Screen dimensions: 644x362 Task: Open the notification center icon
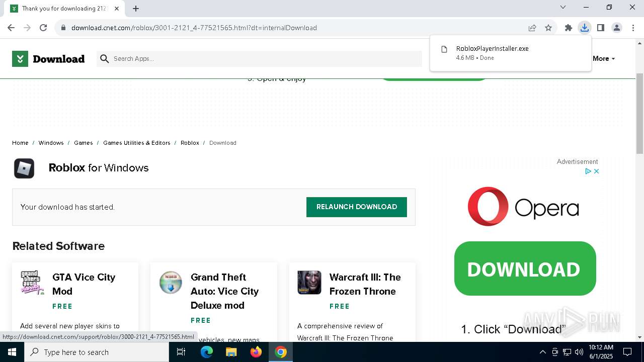coord(627,352)
